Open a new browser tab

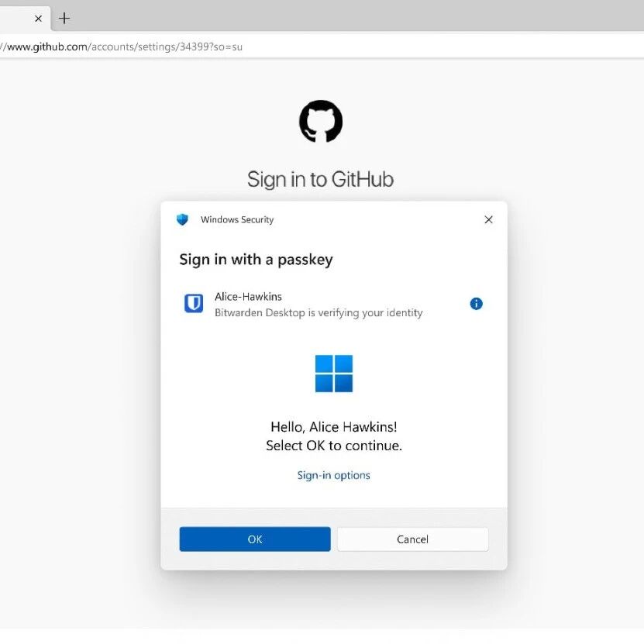[64, 19]
